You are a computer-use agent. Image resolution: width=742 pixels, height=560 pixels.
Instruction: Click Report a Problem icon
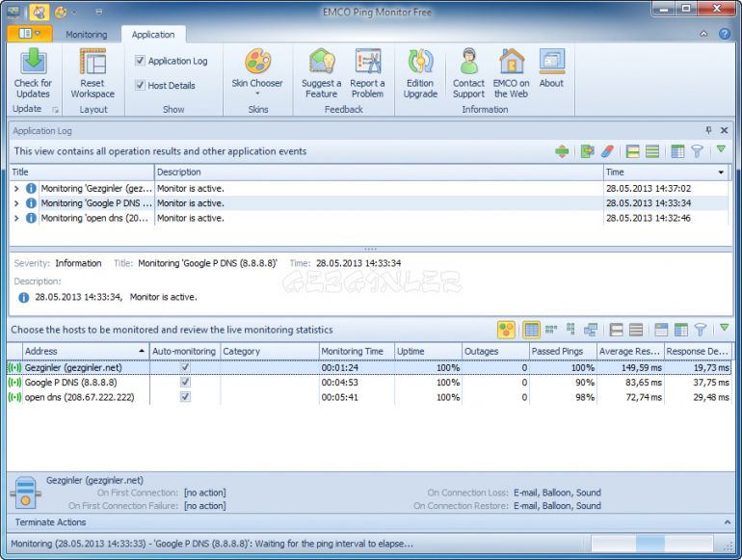[x=368, y=62]
